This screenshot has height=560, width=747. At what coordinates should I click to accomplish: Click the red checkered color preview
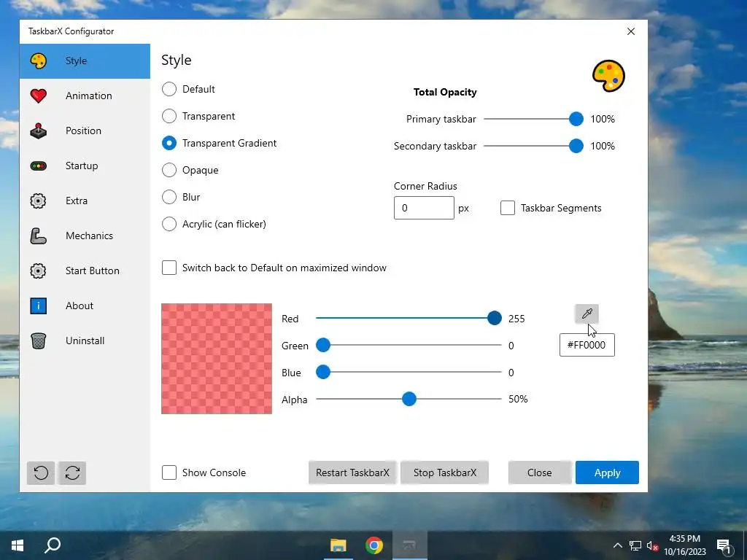click(216, 359)
